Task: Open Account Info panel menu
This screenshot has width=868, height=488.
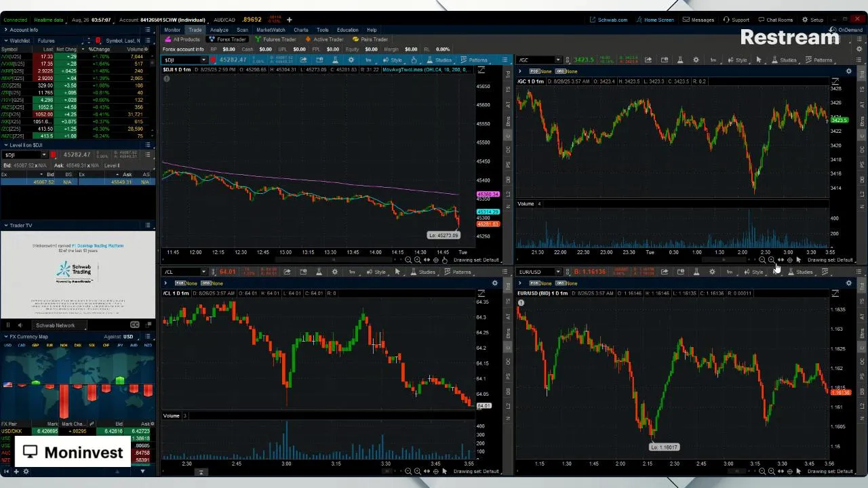Action: click(148, 30)
